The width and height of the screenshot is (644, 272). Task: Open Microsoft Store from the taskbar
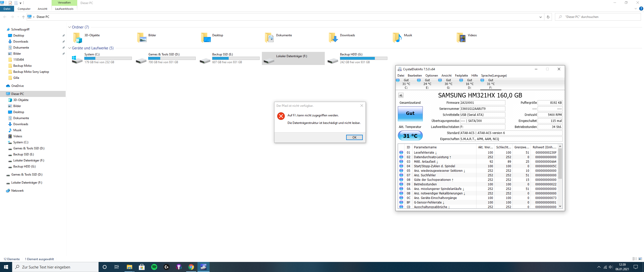(x=142, y=267)
